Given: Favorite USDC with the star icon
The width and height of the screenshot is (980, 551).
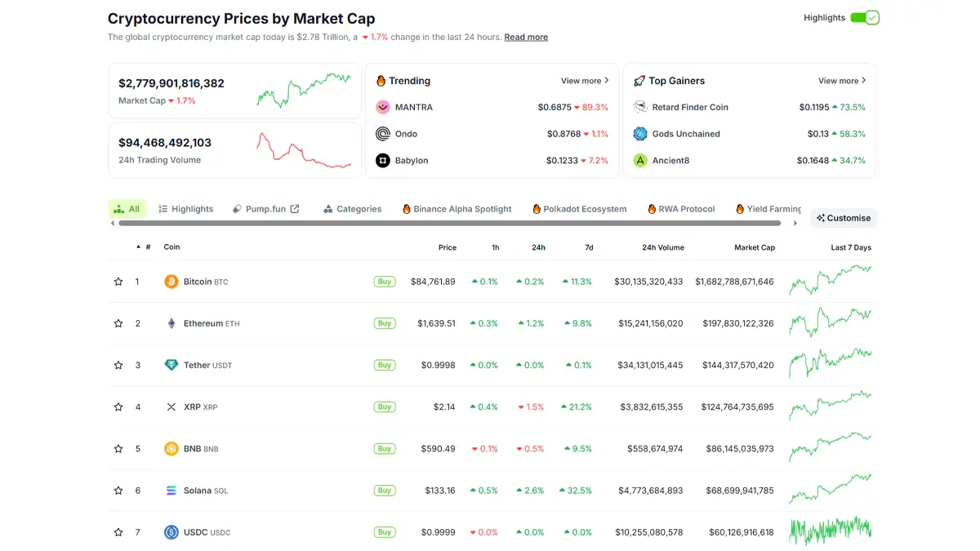Looking at the screenshot, I should (x=118, y=532).
